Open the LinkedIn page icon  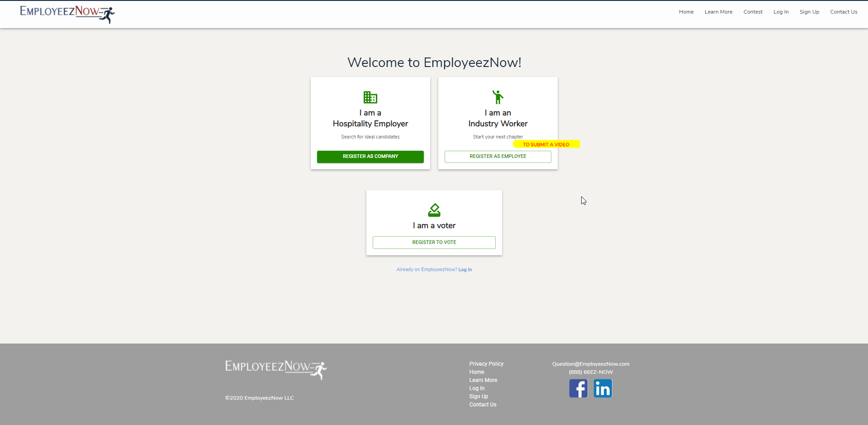[x=602, y=388]
